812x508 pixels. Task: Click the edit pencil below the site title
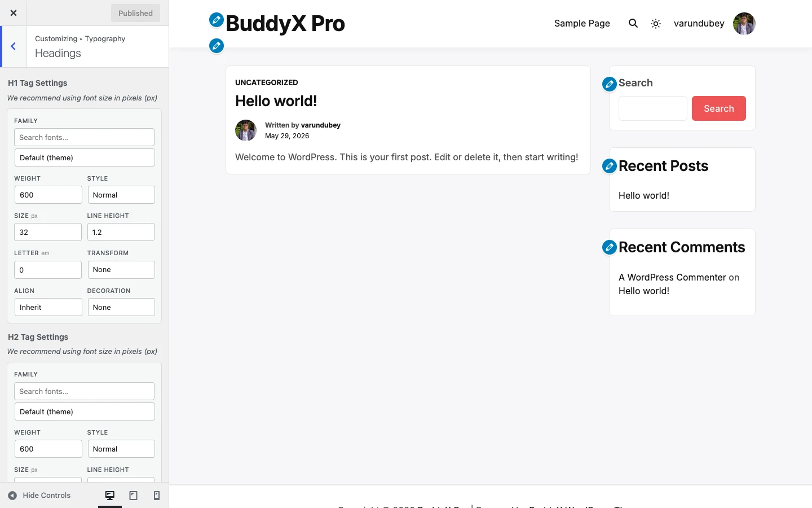pyautogui.click(x=217, y=46)
